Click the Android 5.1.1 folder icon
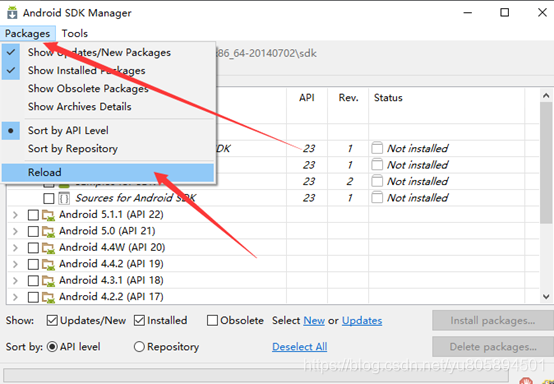The image size is (554, 384). pos(49,215)
